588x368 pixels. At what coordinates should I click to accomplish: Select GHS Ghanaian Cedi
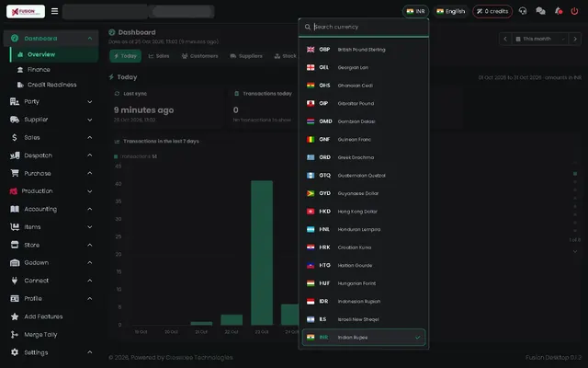click(364, 86)
